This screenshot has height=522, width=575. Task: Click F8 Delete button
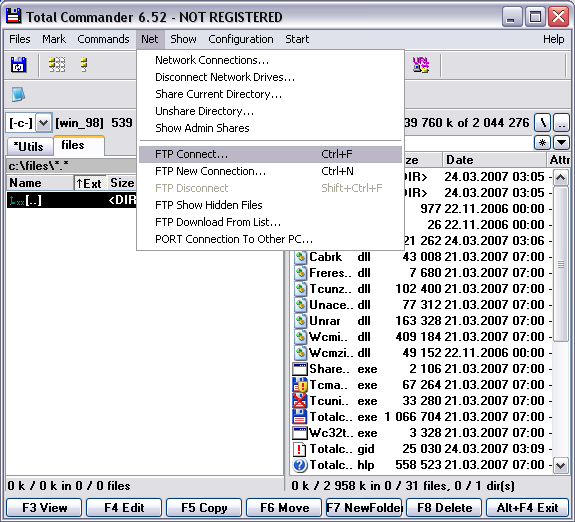pos(444,508)
